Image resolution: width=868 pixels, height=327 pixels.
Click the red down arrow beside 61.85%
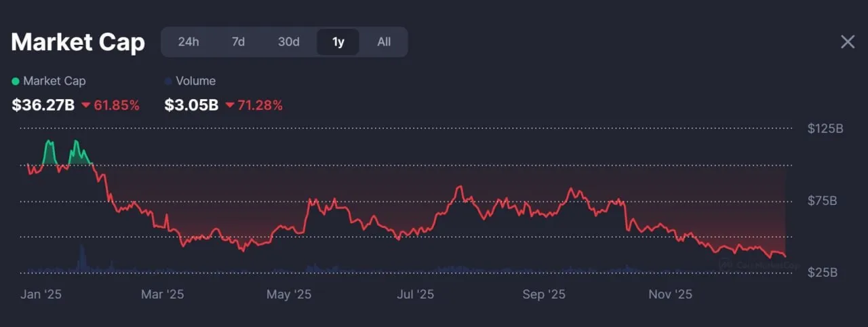[x=85, y=105]
